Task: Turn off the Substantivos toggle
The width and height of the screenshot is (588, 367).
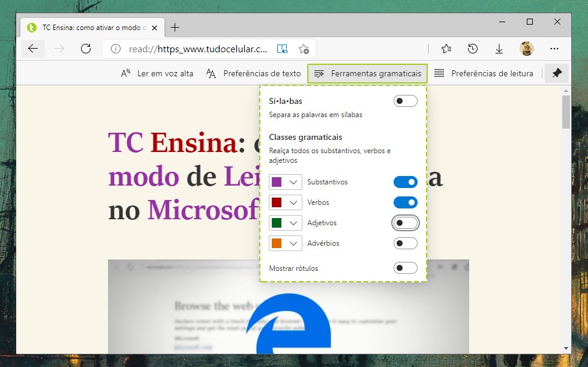Action: (x=406, y=182)
